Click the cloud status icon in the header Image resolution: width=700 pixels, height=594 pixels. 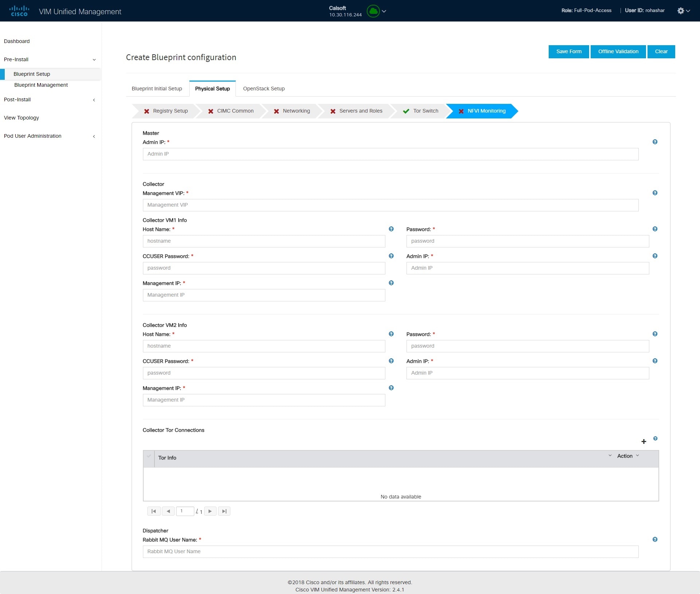[373, 11]
